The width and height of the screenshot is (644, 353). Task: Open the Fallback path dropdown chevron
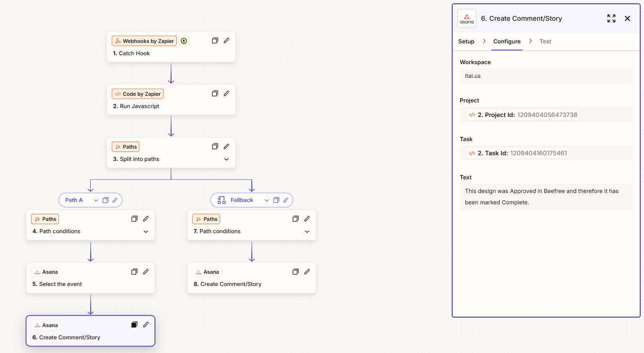266,200
